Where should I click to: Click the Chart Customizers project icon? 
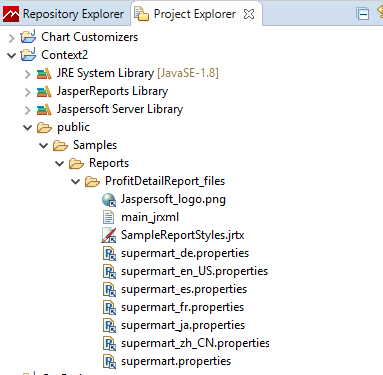(x=28, y=37)
